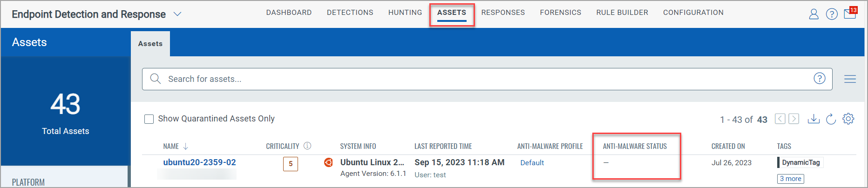Sort by the NAME column arrow

(x=185, y=147)
